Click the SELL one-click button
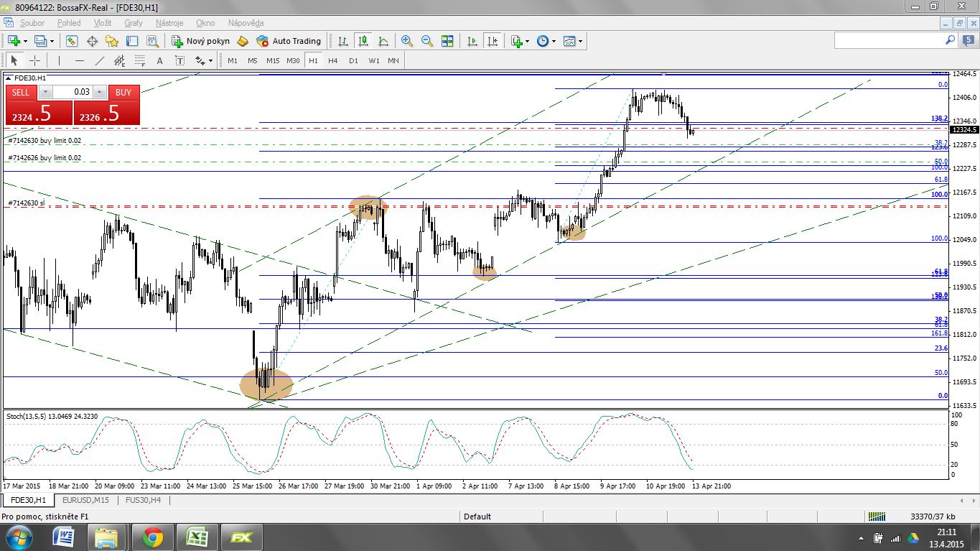The width and height of the screenshot is (980, 551). [x=21, y=92]
